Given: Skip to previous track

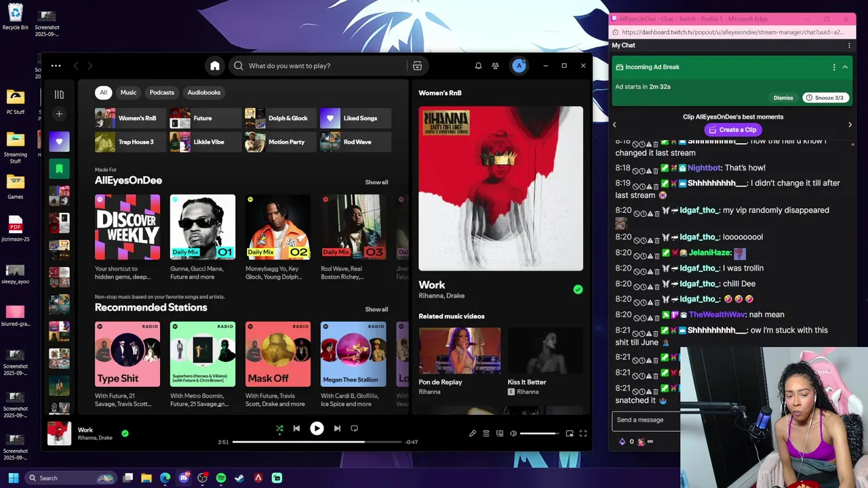Looking at the screenshot, I should 296,428.
